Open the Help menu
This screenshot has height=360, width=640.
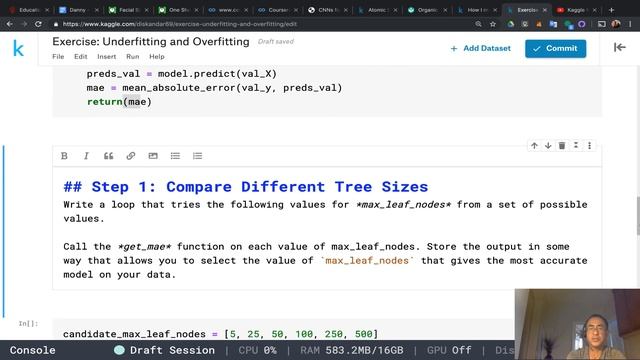click(x=157, y=57)
